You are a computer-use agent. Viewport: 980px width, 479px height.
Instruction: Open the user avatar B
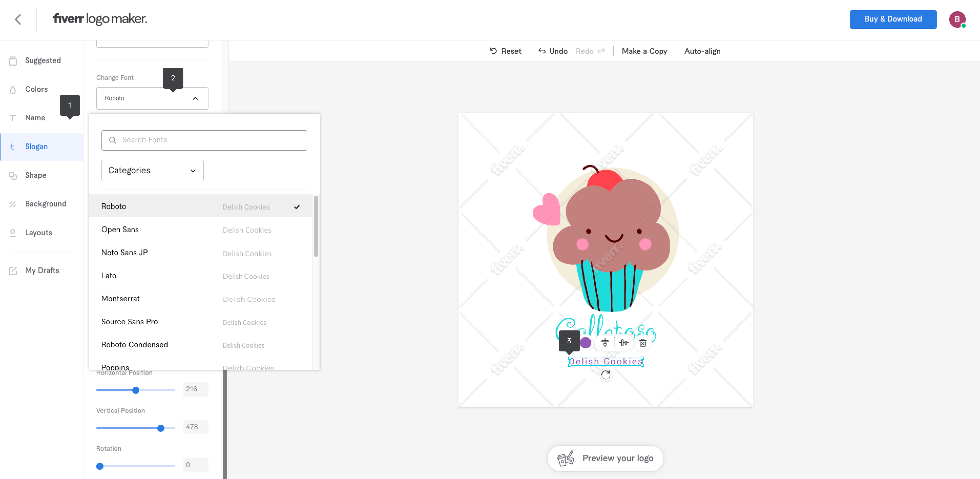coord(957,19)
